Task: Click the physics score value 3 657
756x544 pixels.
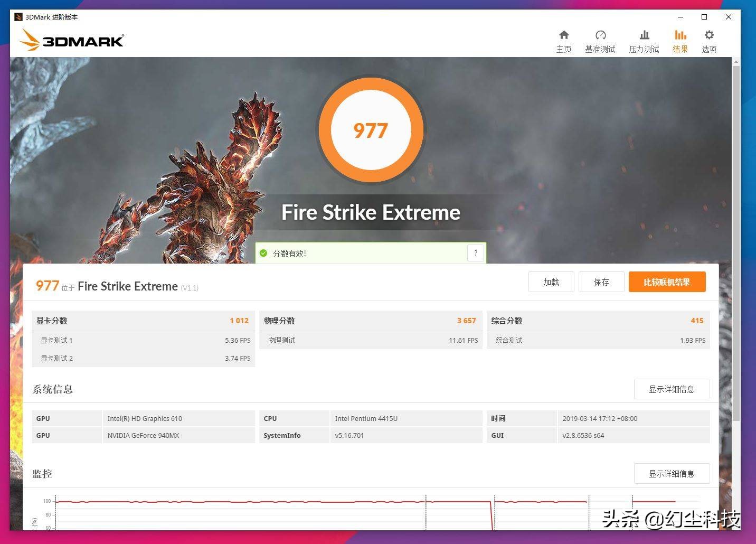Action: pos(467,321)
